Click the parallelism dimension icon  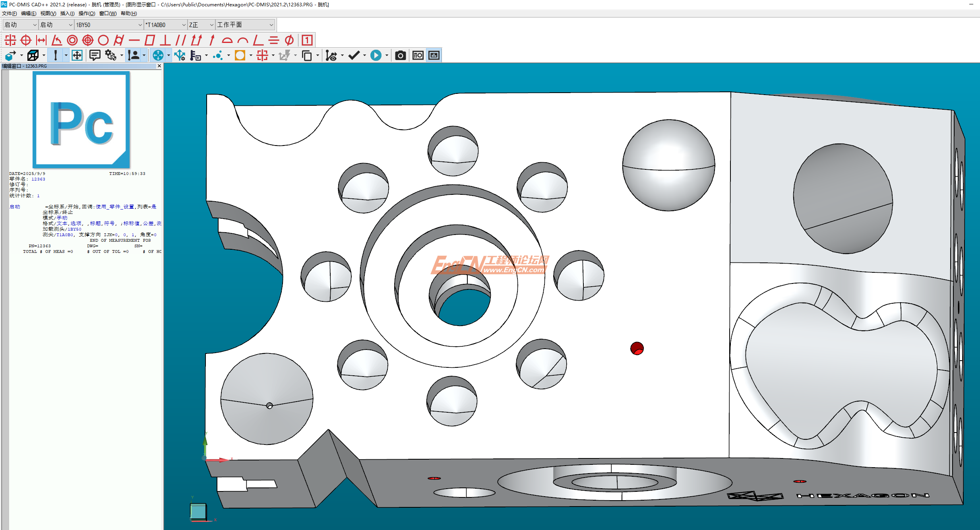[181, 40]
